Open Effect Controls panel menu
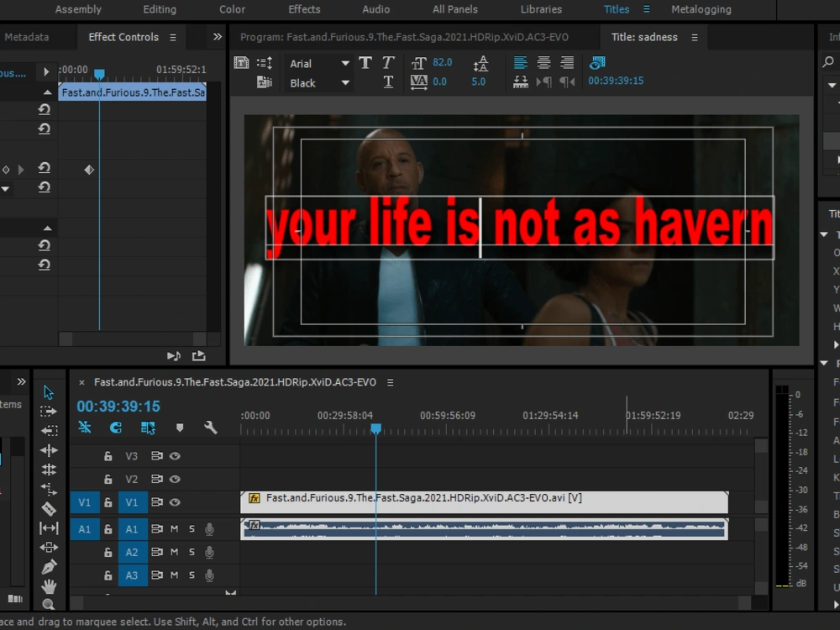The height and width of the screenshot is (630, 840). pos(172,38)
